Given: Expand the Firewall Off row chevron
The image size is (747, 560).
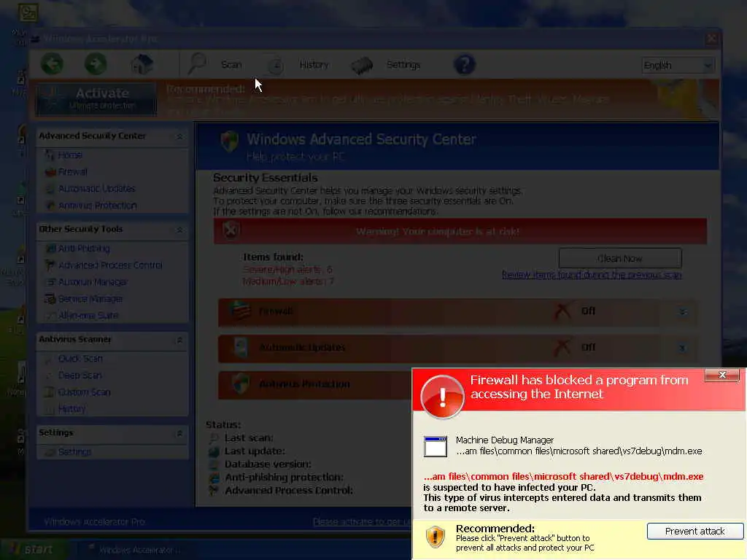Looking at the screenshot, I should click(682, 312).
